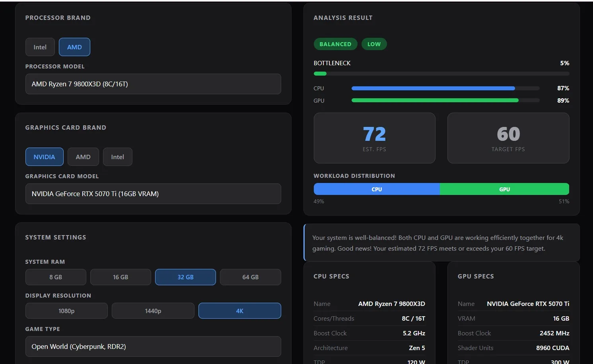This screenshot has height=364, width=593.
Task: Click the Shader Units value 8960 CUDA
Action: pyautogui.click(x=553, y=348)
